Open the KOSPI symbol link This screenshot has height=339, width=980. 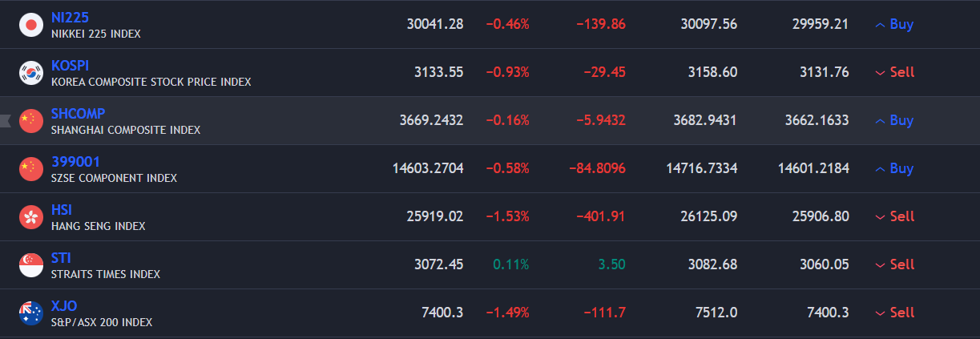coord(70,66)
